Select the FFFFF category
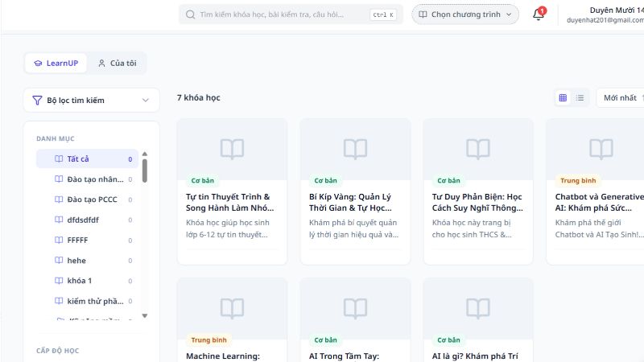 point(87,240)
